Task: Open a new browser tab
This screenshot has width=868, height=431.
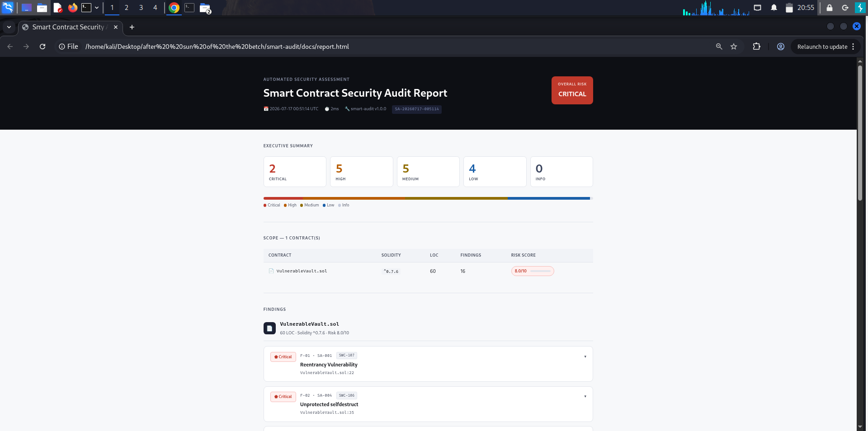Action: click(x=132, y=27)
